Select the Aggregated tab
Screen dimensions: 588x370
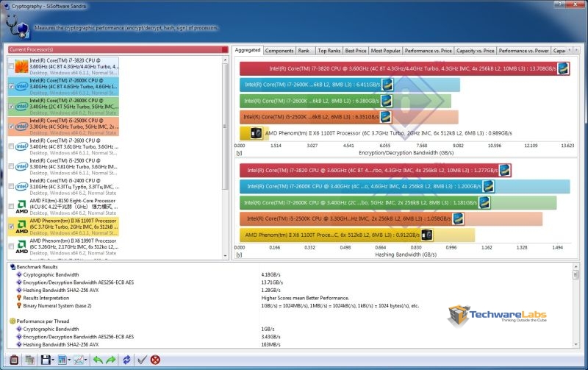[248, 50]
